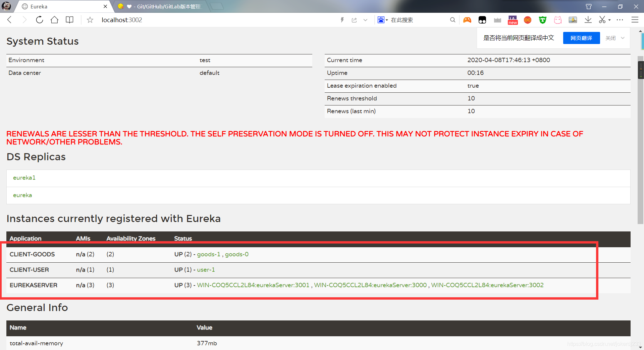Select the EUREKASERVER application cell
644x350 pixels.
[x=34, y=285]
